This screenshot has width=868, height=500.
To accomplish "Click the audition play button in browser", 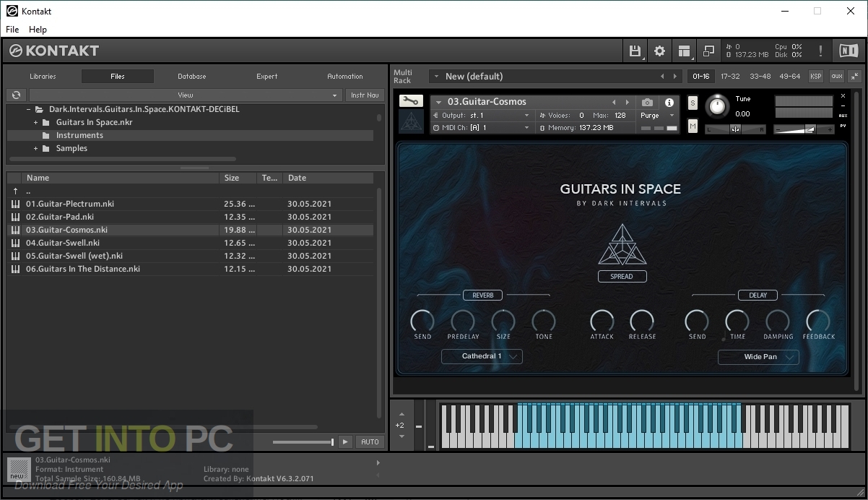I will point(345,441).
